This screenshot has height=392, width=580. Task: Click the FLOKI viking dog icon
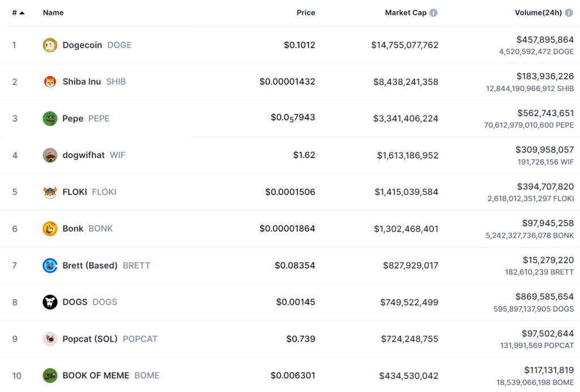click(50, 192)
